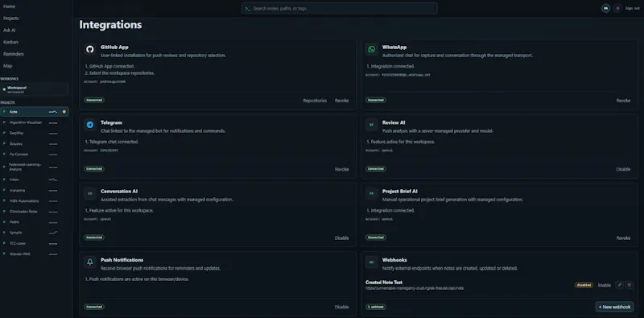The height and width of the screenshot is (318, 644).
Task: Click the star icon on Kote project
Action: (64, 112)
